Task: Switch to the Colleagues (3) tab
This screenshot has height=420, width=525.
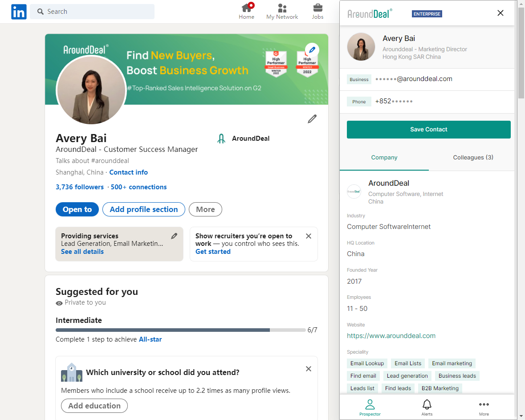Action: [473, 158]
